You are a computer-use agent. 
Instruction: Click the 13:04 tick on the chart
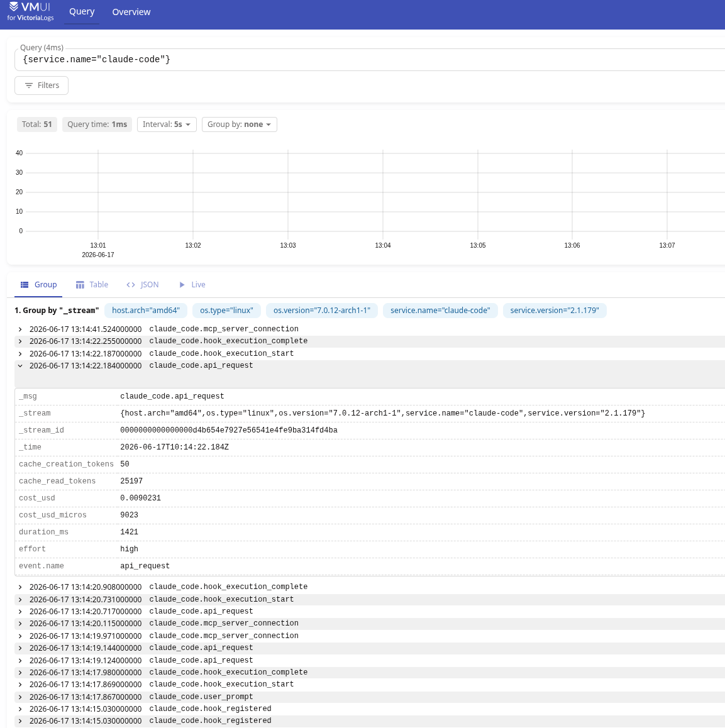(x=383, y=245)
